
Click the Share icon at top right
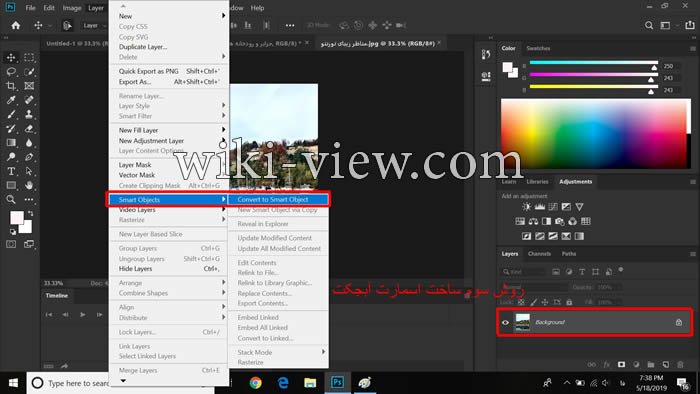click(x=690, y=25)
